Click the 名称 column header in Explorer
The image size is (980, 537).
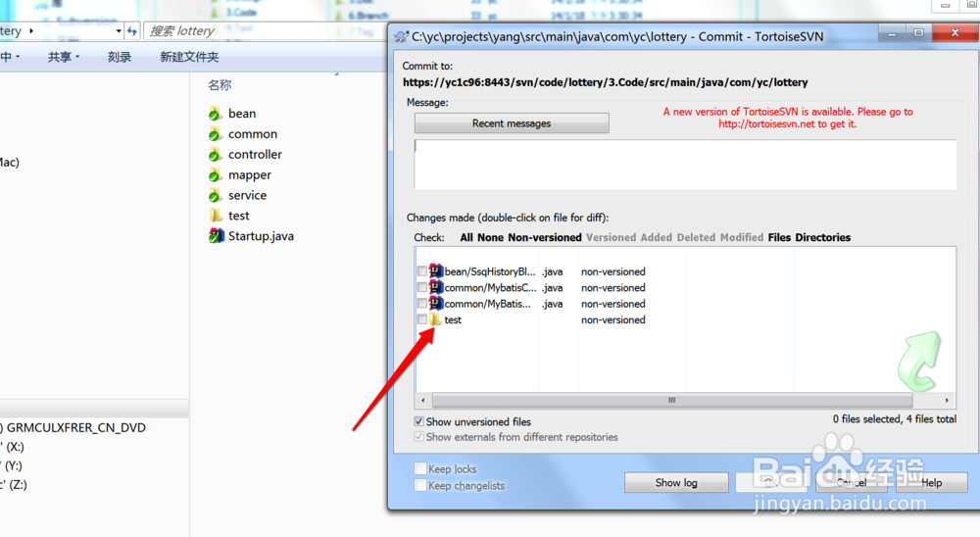point(220,85)
